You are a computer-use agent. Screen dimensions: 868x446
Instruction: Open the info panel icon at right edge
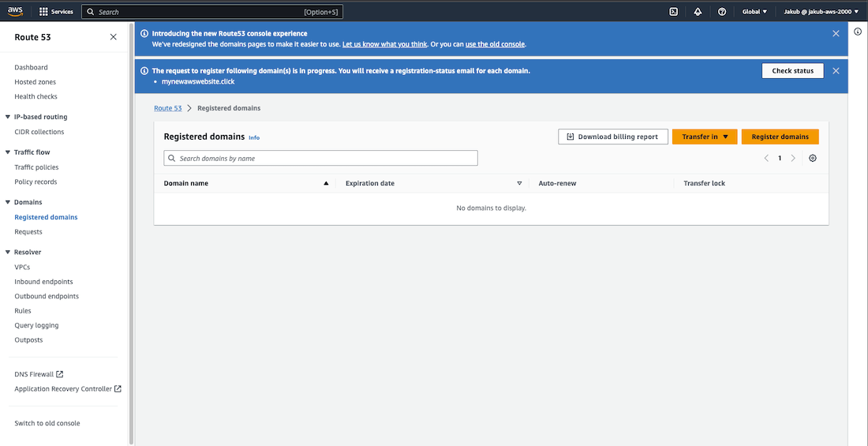[858, 32]
